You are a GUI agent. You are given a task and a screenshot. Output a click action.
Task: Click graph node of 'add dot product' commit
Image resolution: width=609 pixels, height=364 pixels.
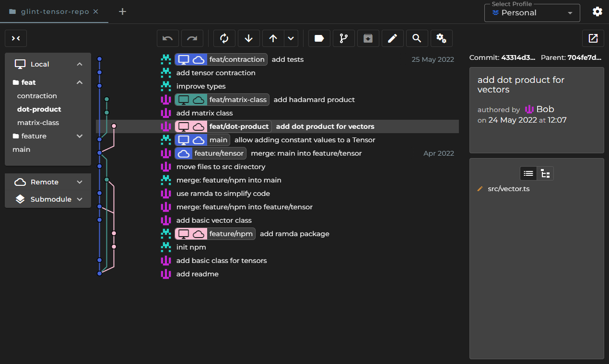(x=114, y=126)
